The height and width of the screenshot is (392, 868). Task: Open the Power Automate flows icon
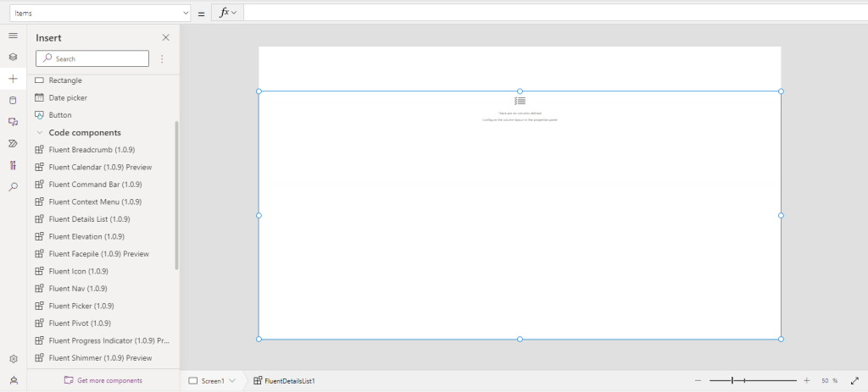click(x=13, y=143)
